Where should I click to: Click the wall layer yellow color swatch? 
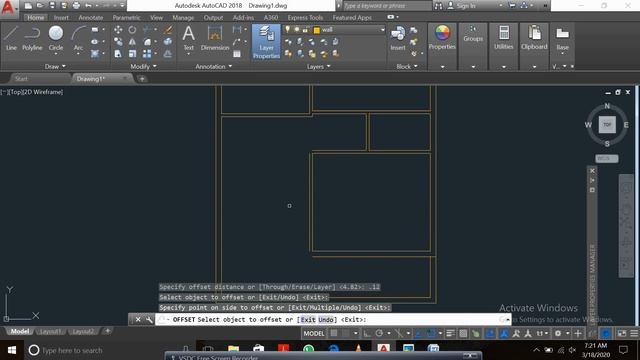tap(316, 30)
